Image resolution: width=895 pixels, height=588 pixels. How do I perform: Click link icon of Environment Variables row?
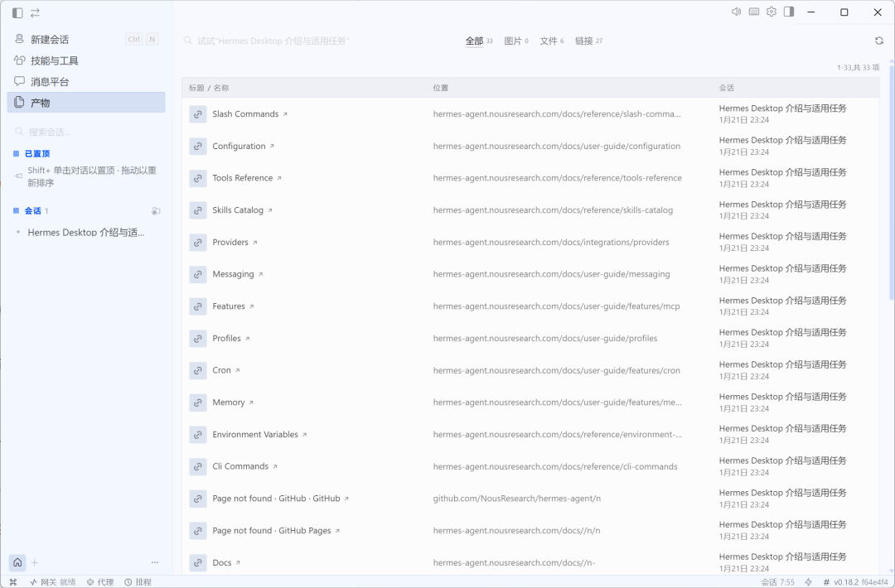click(197, 435)
